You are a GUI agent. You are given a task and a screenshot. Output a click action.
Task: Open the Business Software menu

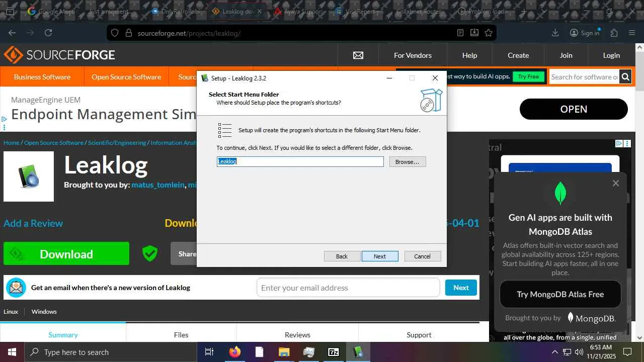pos(42,77)
